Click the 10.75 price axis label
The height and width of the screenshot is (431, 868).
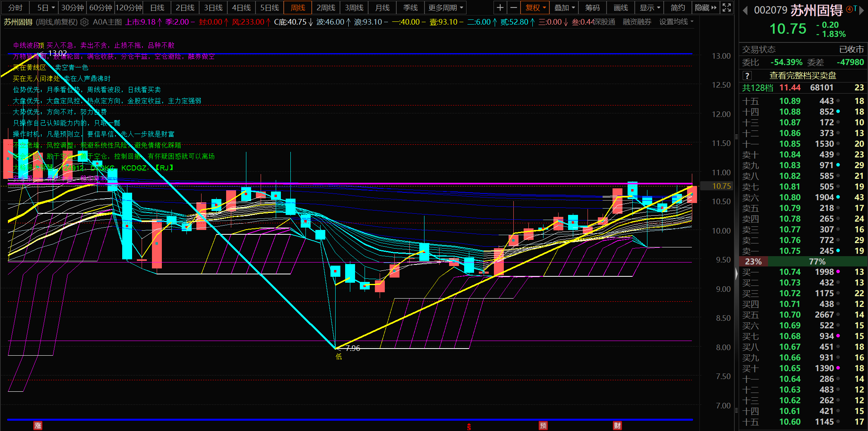721,186
